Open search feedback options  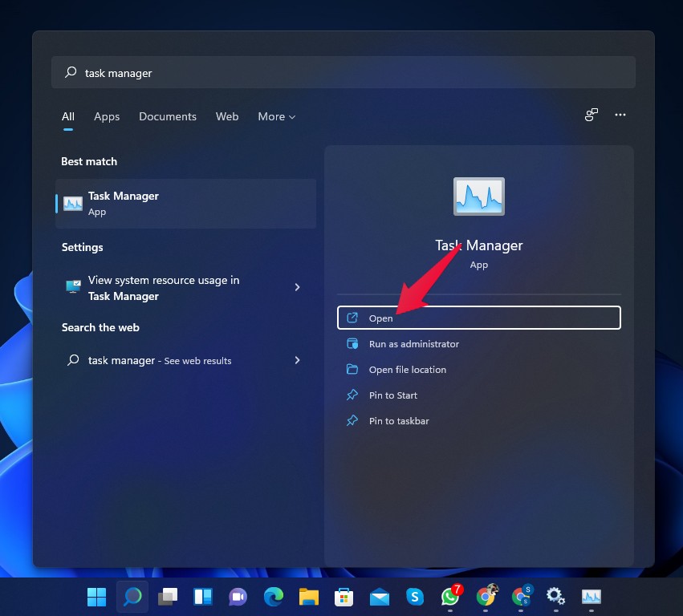coord(591,115)
